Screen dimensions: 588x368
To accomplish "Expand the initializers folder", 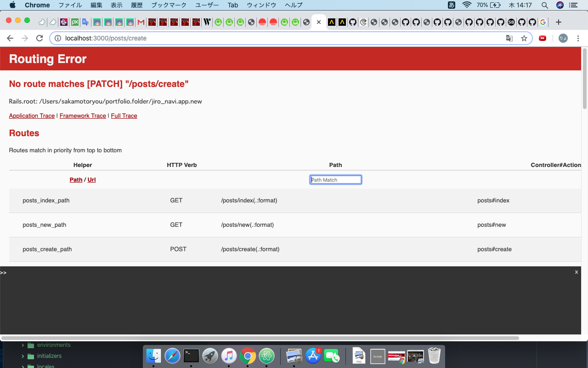I will tap(48, 356).
